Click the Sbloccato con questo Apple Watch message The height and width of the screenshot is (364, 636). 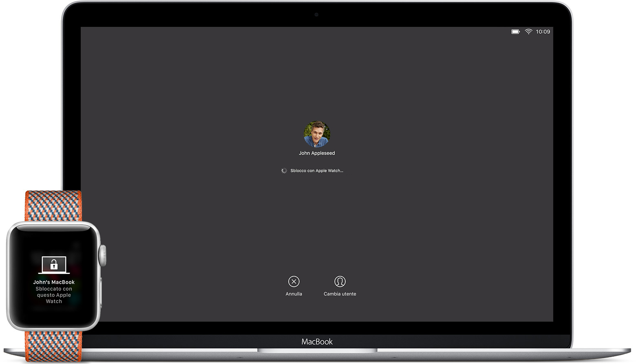(x=54, y=295)
